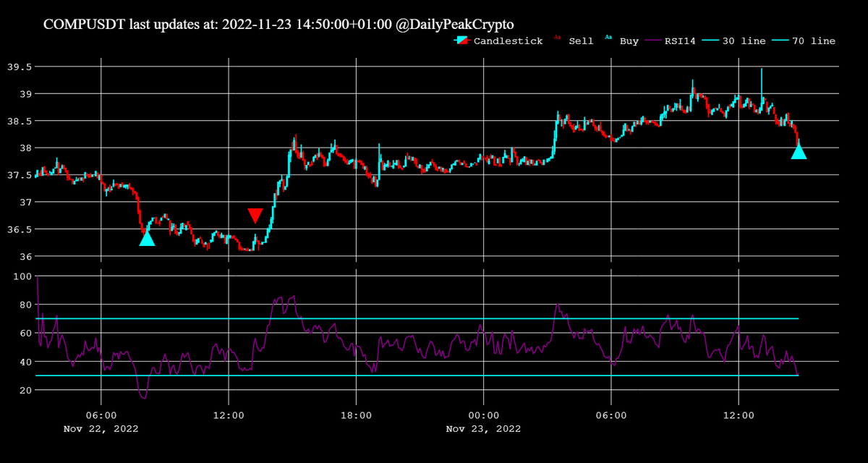Click the RSI axis label 20

pyautogui.click(x=25, y=390)
